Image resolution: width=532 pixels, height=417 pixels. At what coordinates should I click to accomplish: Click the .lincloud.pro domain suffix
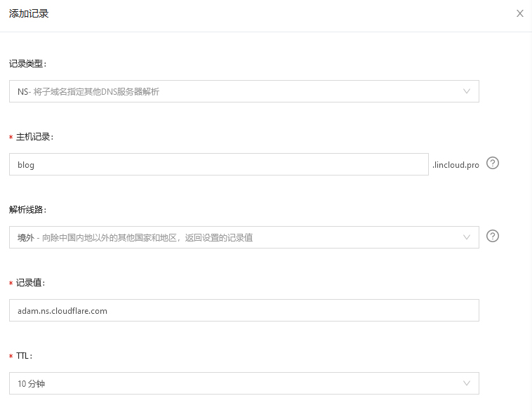click(x=455, y=165)
